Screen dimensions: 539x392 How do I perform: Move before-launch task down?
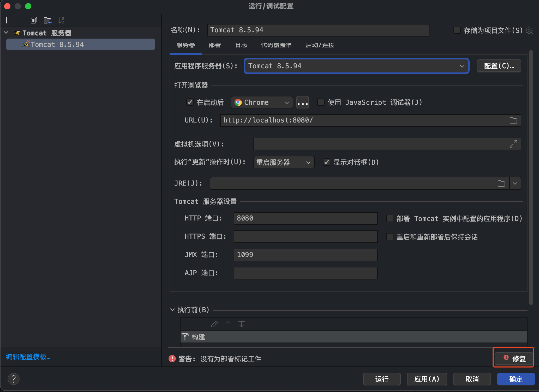click(x=242, y=324)
